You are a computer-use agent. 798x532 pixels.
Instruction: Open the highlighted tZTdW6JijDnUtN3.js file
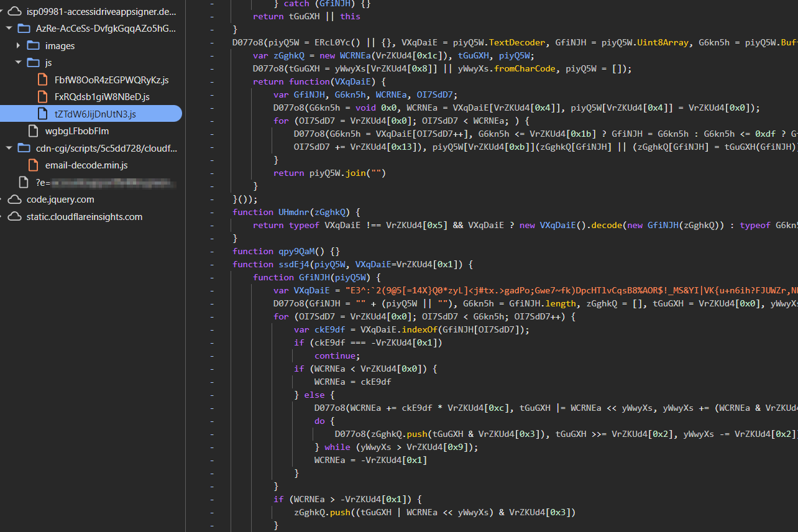click(x=95, y=114)
